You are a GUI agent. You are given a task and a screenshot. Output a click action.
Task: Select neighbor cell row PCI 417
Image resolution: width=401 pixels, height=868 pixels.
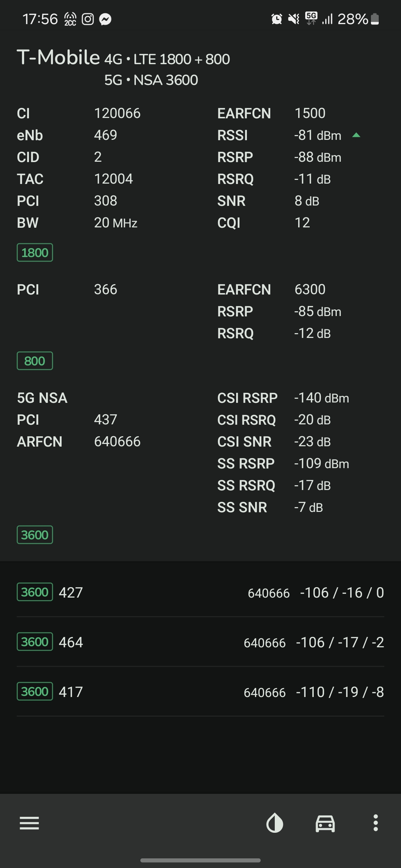click(x=200, y=692)
